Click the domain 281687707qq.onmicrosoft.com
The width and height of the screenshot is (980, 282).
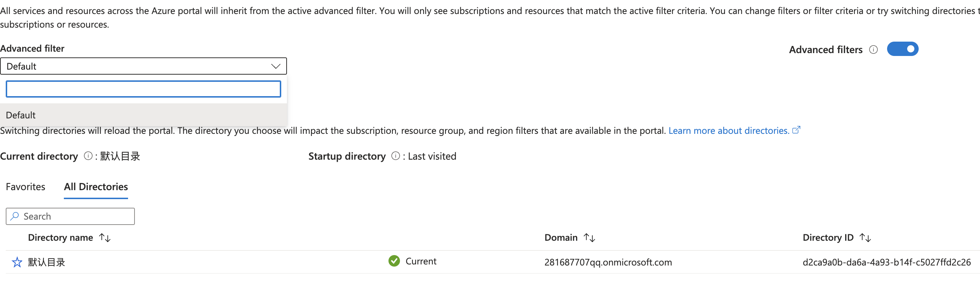(608, 262)
